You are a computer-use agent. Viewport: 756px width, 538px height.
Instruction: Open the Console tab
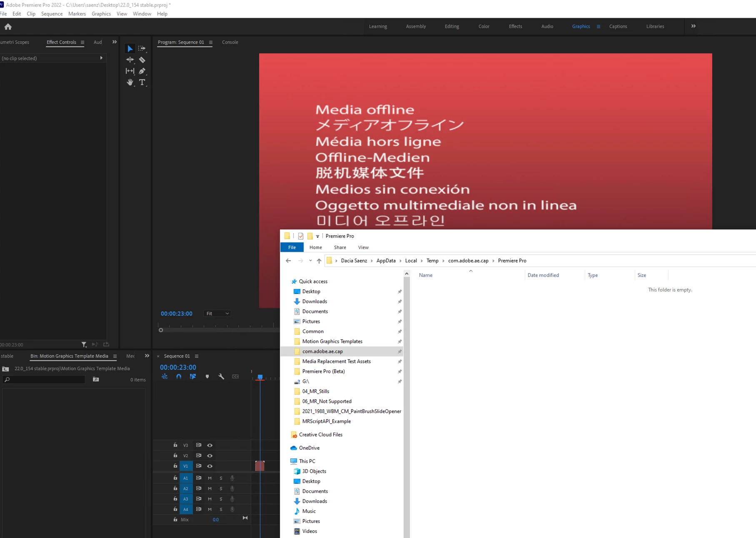pyautogui.click(x=230, y=42)
